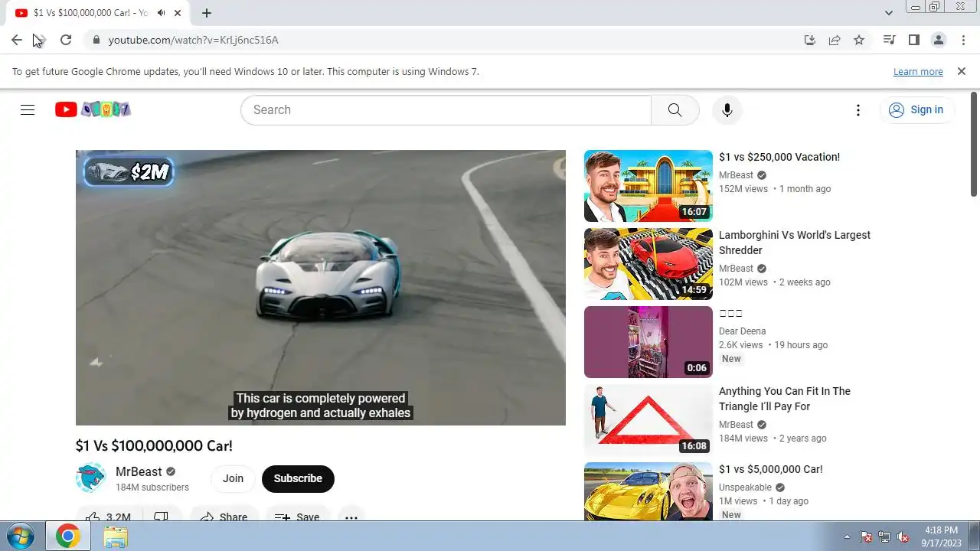Open the Dear Deena video thumbnail
Image resolution: width=980 pixels, height=551 pixels.
pyautogui.click(x=648, y=342)
